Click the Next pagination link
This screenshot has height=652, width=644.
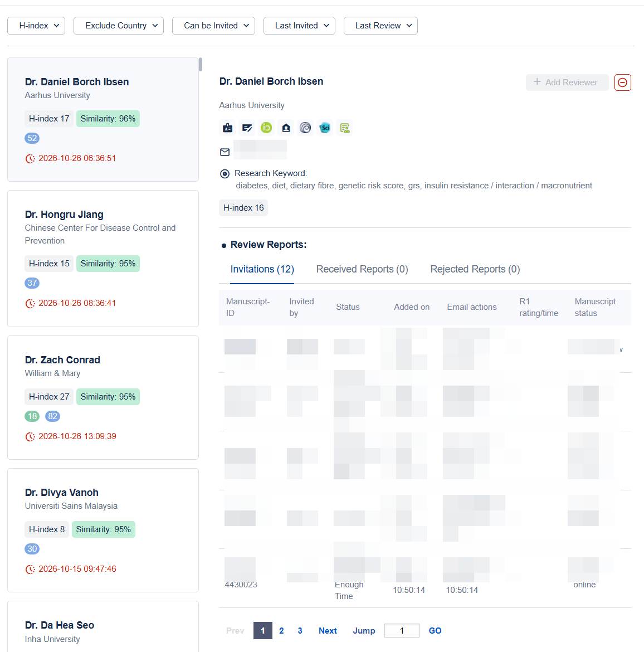[328, 631]
